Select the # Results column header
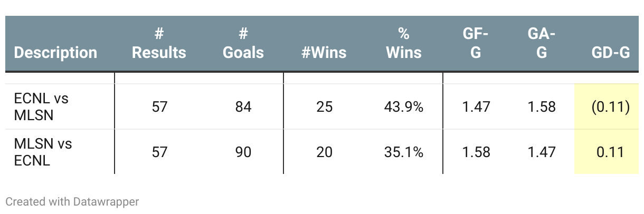 coord(159,44)
